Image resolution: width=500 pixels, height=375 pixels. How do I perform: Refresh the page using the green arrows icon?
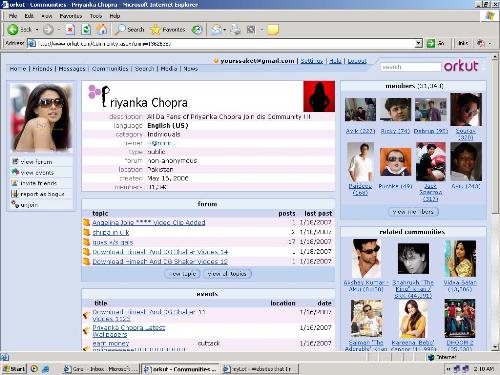click(86, 30)
